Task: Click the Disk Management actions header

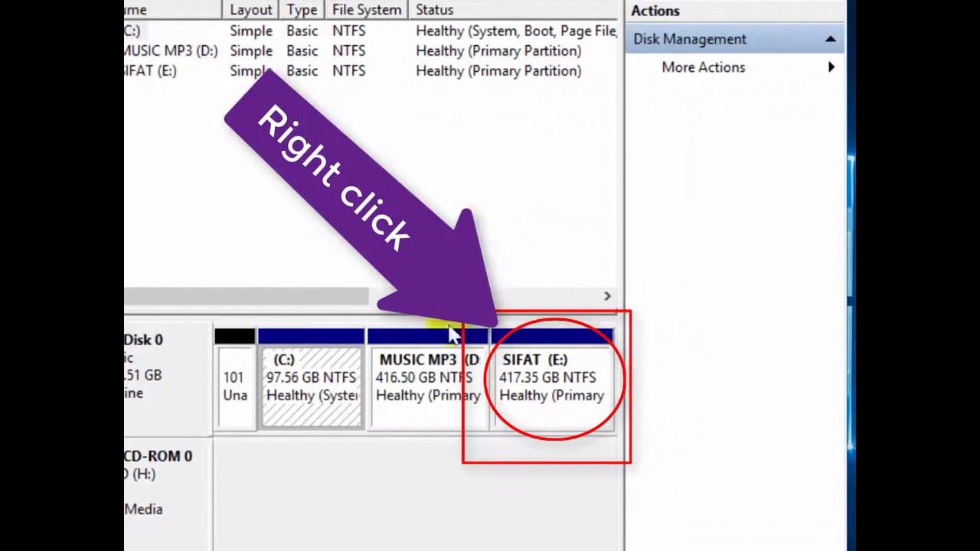Action: 735,39
